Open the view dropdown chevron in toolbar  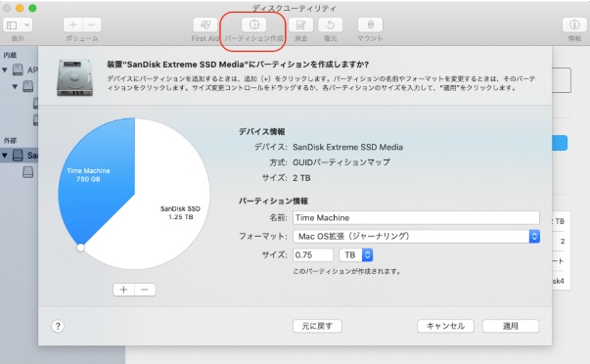[26, 25]
